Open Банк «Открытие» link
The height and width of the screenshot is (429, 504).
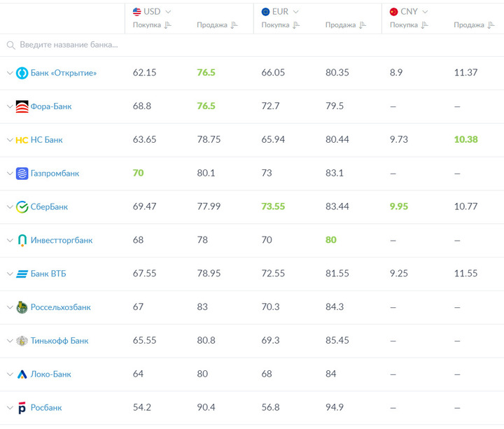pos(64,73)
